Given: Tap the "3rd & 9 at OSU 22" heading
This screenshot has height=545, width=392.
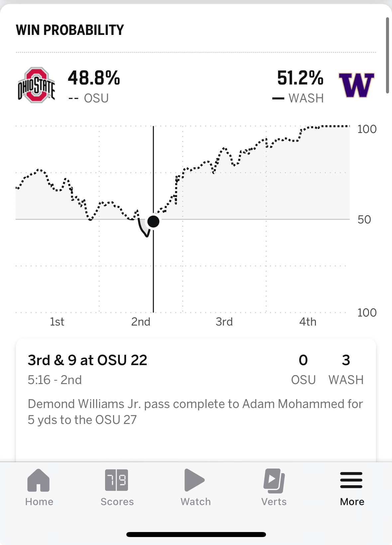Looking at the screenshot, I should pos(87,360).
